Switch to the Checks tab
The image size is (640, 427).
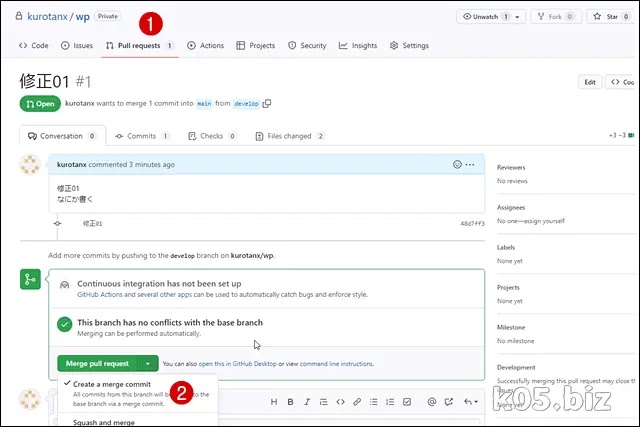point(212,136)
